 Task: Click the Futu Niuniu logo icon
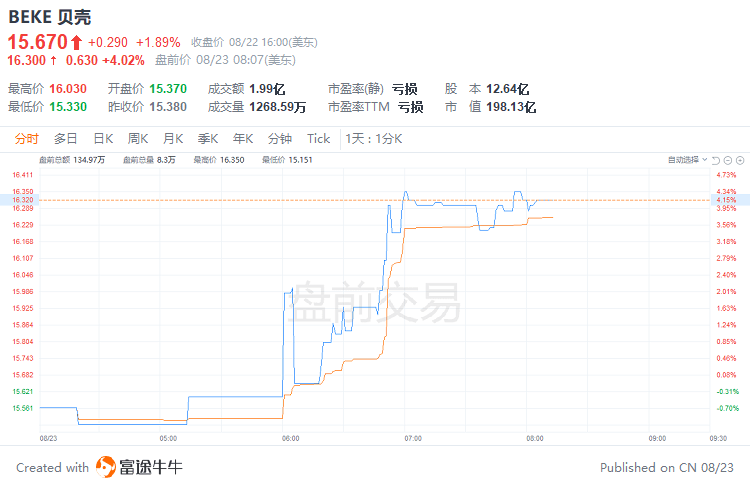pyautogui.click(x=105, y=467)
